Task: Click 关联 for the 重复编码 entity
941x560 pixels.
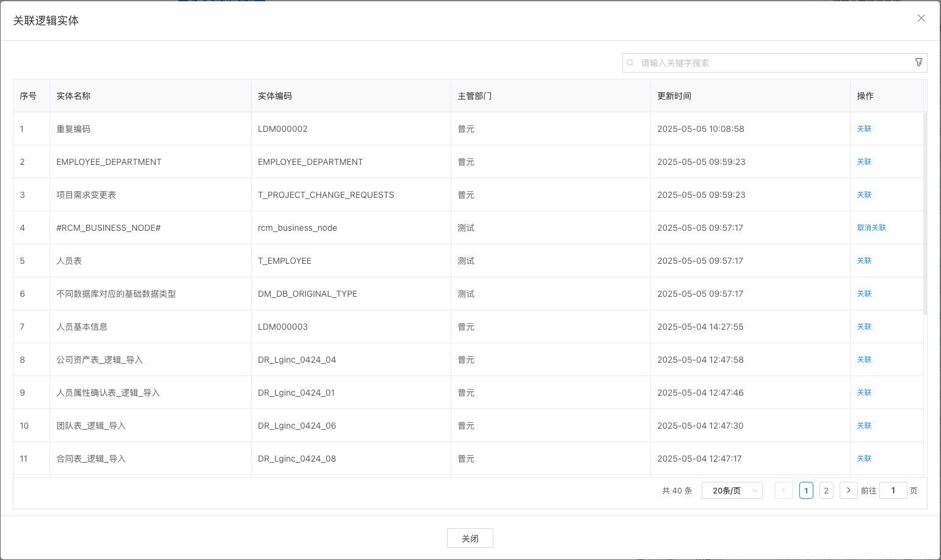Action: (x=864, y=129)
